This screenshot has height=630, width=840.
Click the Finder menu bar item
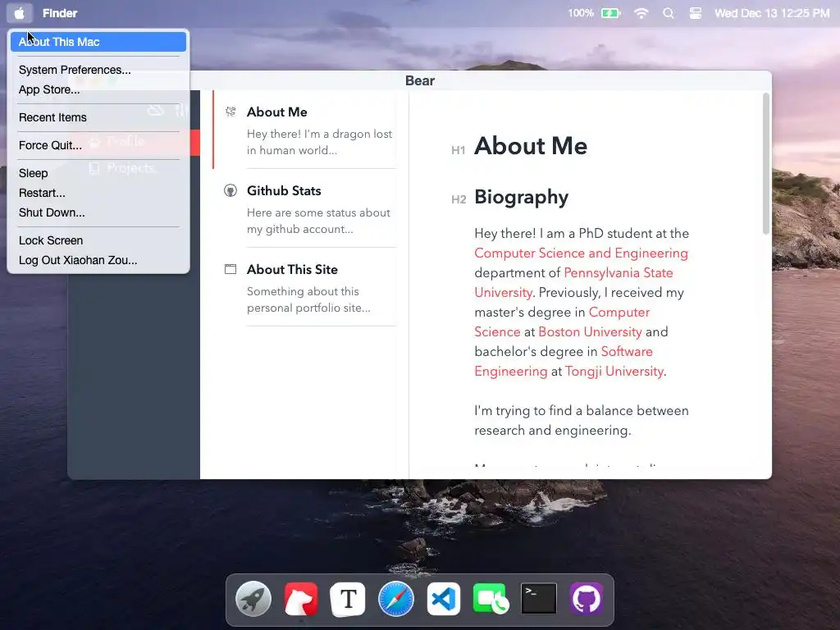60,13
